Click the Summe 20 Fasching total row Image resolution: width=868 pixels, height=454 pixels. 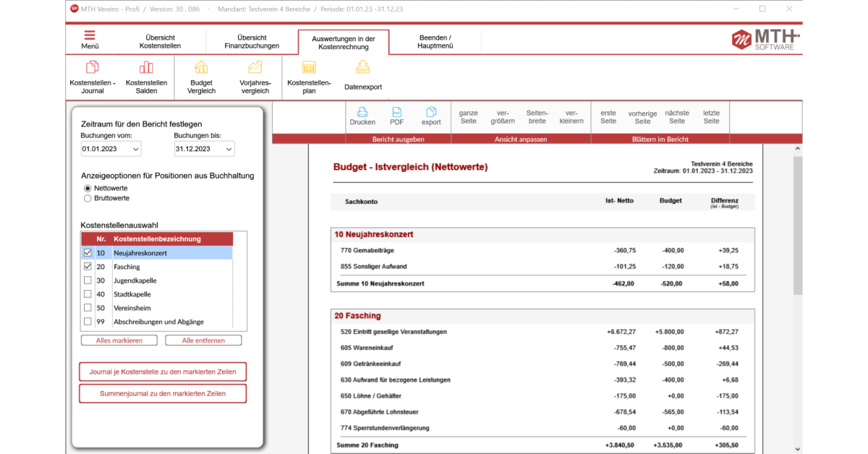click(x=542, y=445)
